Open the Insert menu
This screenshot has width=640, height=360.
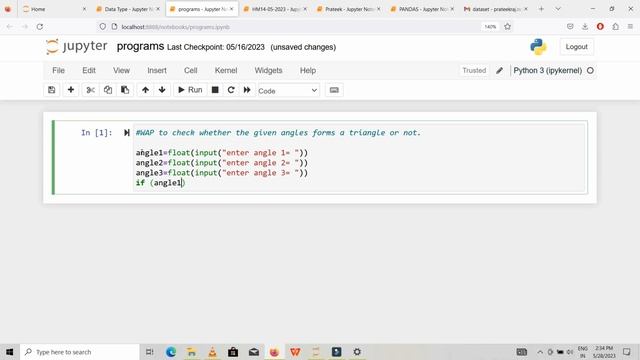(x=157, y=71)
